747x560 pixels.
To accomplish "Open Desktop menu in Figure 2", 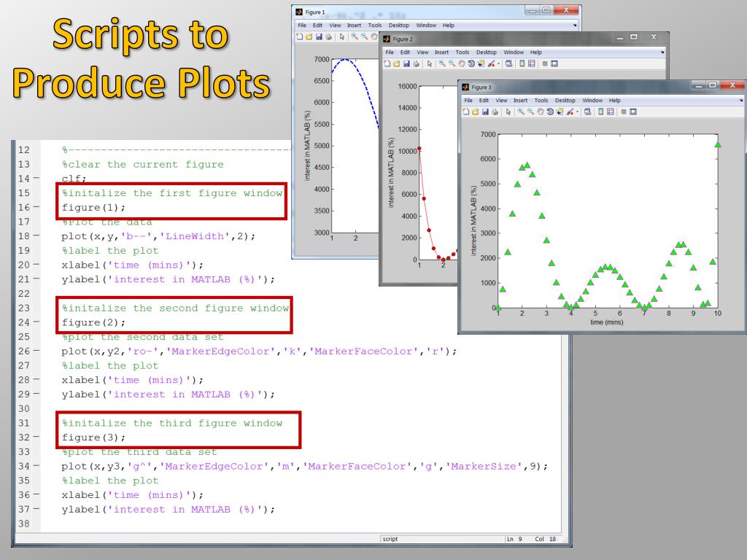I will click(x=487, y=52).
